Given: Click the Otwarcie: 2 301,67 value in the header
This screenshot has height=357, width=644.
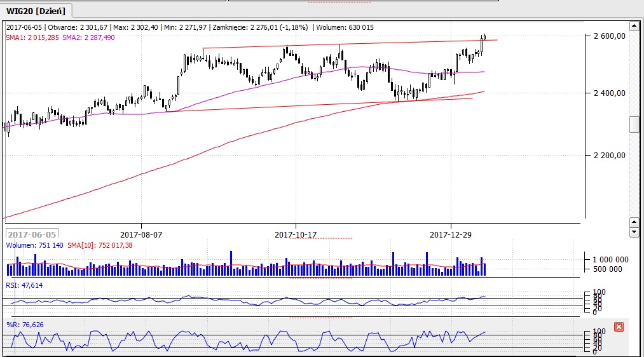Looking at the screenshot, I should pyautogui.click(x=78, y=27).
